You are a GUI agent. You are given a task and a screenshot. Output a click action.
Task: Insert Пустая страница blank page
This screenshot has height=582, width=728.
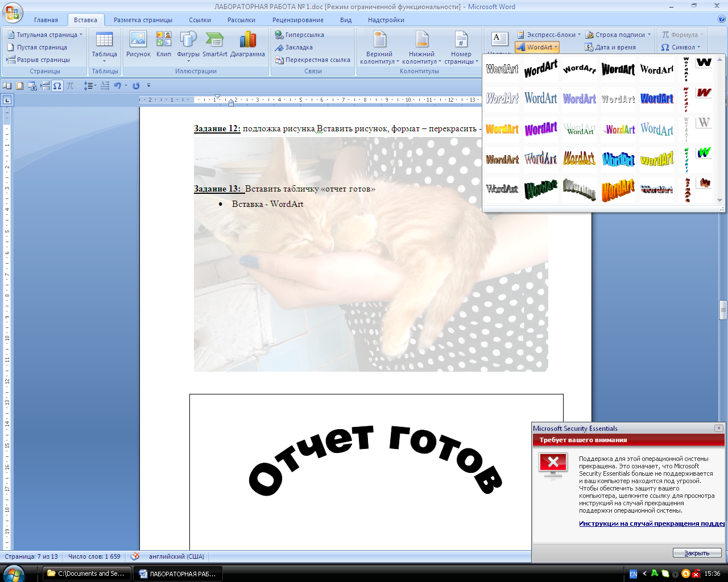coord(37,47)
